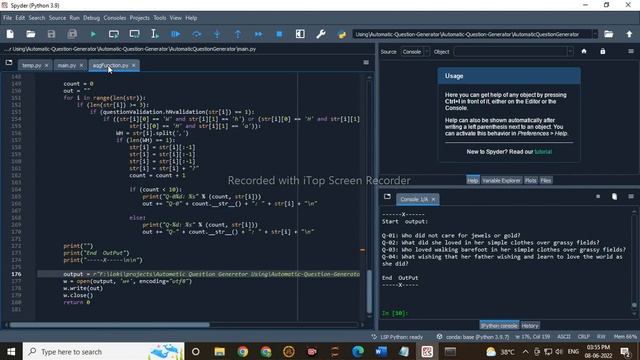
Task: Switch to the Variable Explorer pane
Action: click(x=501, y=180)
